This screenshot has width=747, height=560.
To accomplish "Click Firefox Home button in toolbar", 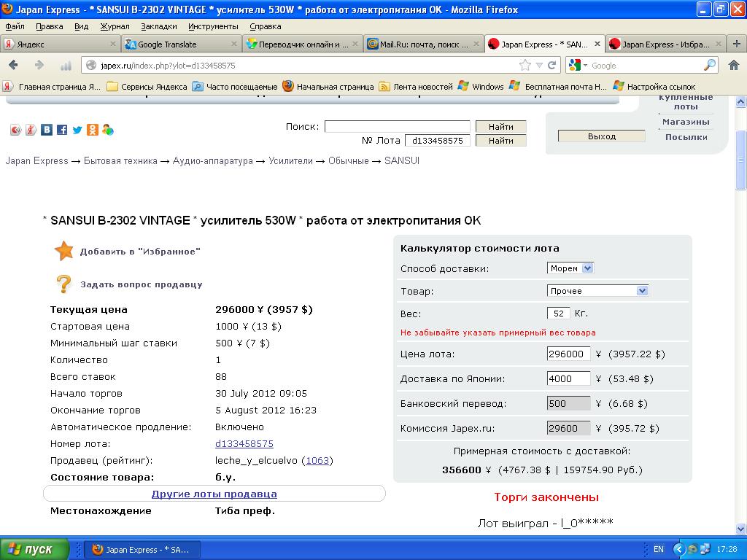I will pos(733,65).
